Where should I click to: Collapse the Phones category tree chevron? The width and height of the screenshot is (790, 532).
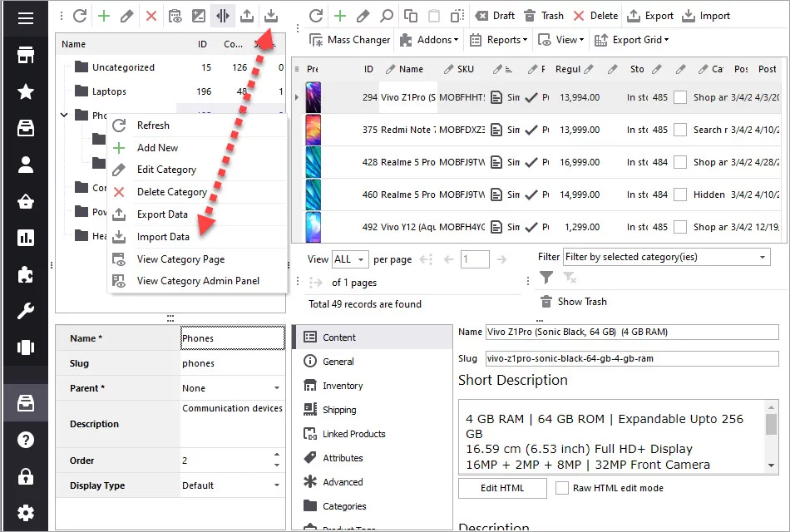coord(65,116)
